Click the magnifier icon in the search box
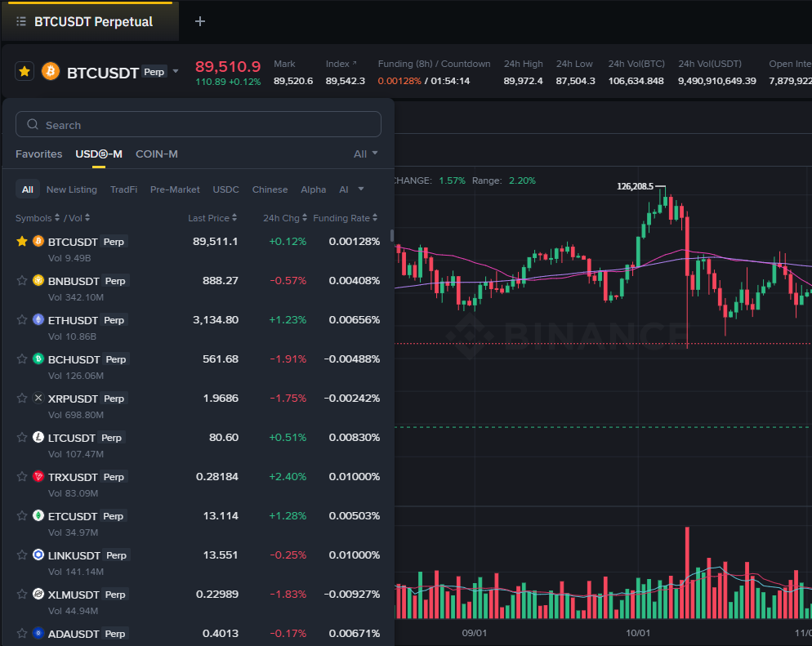Image resolution: width=812 pixels, height=646 pixels. pyautogui.click(x=33, y=125)
